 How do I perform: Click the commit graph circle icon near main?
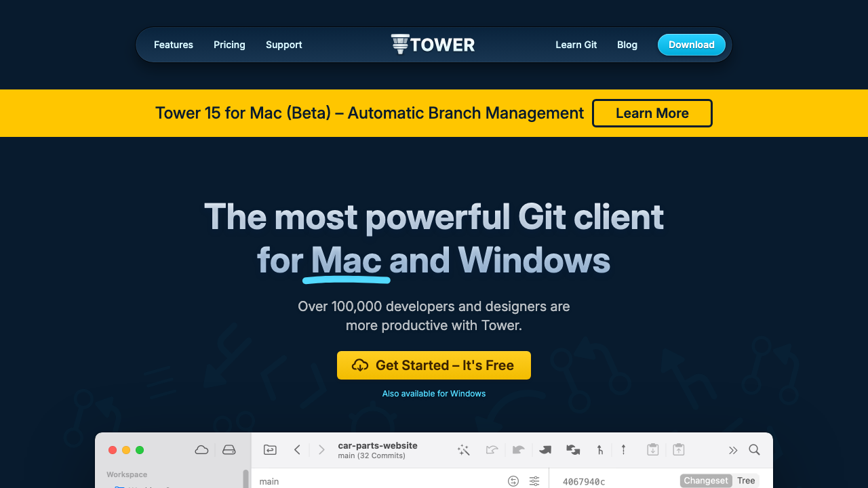[513, 481]
